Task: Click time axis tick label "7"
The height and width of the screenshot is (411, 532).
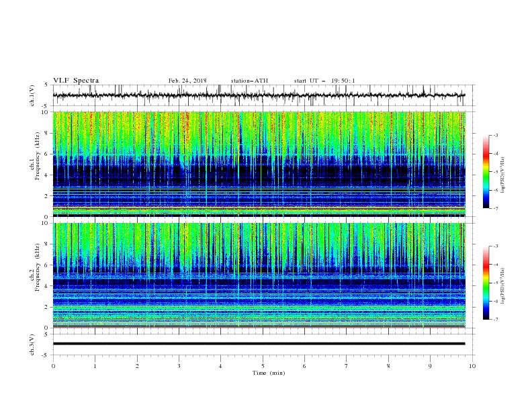Action: [x=347, y=366]
